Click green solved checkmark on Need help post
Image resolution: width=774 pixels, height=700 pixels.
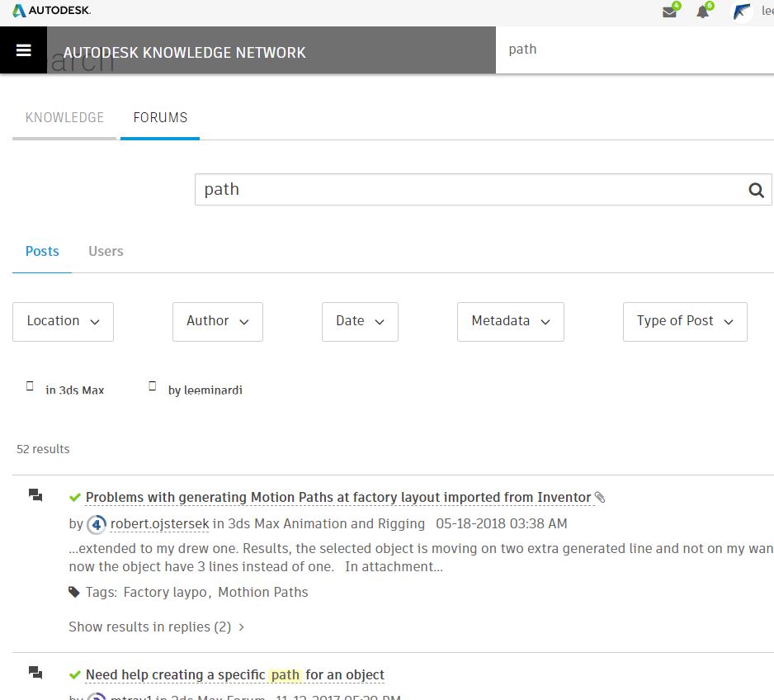(x=75, y=675)
